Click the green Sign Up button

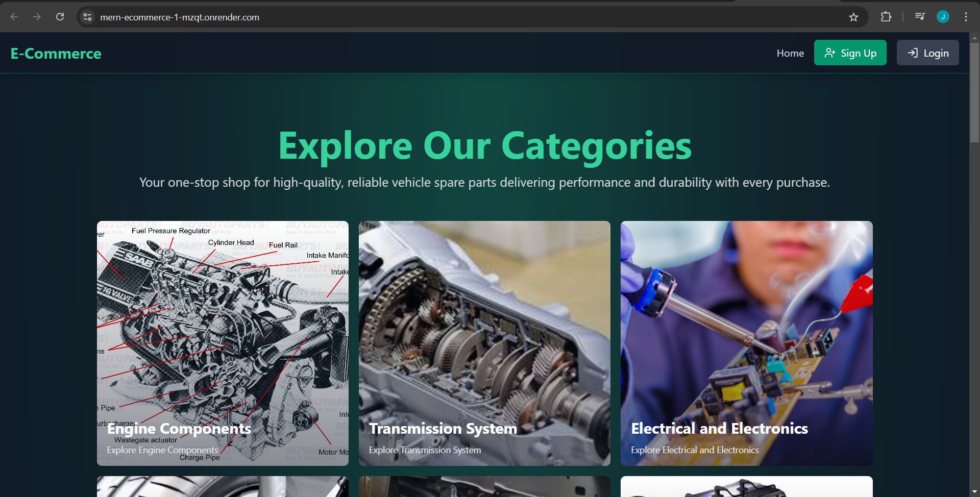click(x=850, y=53)
